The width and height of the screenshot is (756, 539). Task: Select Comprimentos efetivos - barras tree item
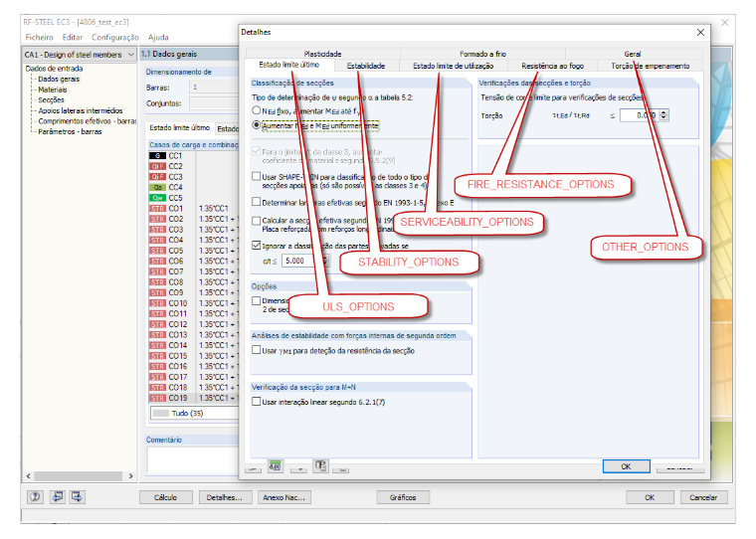(88, 121)
